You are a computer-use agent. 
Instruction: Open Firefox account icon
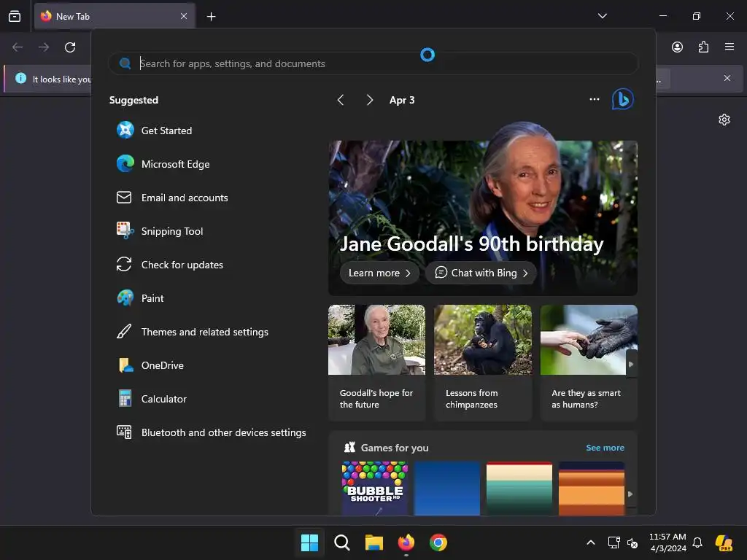[x=677, y=47]
